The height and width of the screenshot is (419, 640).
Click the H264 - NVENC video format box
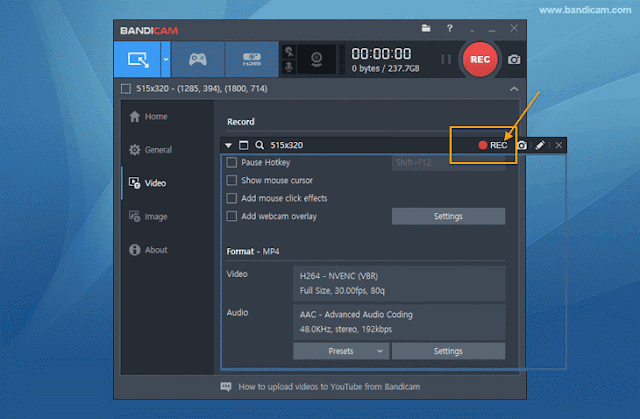(x=399, y=284)
